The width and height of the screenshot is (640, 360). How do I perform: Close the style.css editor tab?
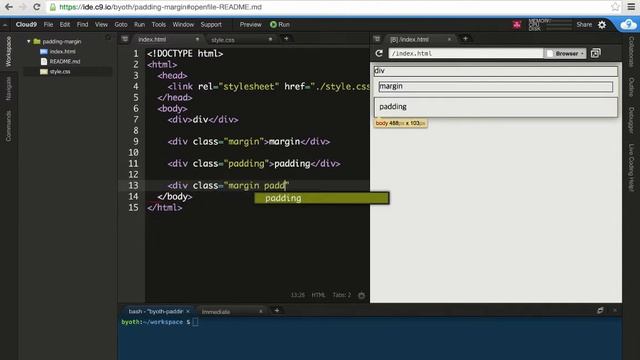270,39
